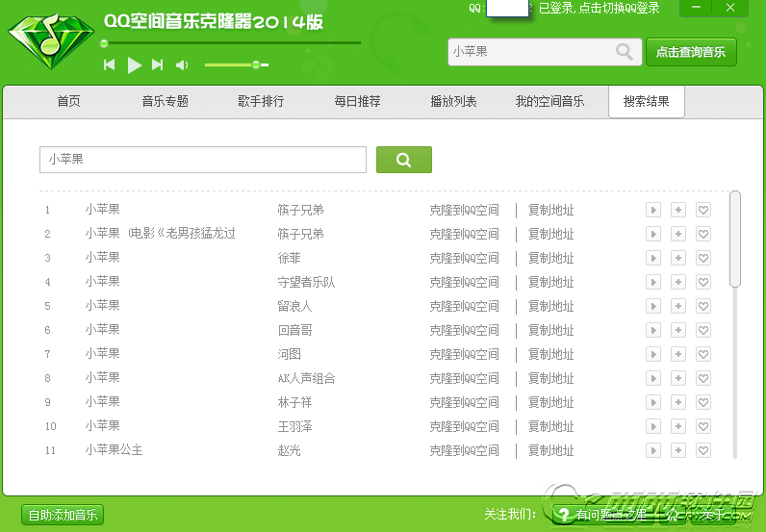Viewport: 766px width, 532px height.
Task: Copy address of song 1
Action: 550,210
